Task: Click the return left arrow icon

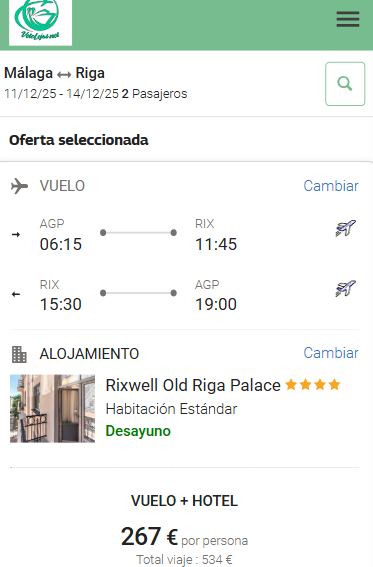Action: [x=16, y=294]
